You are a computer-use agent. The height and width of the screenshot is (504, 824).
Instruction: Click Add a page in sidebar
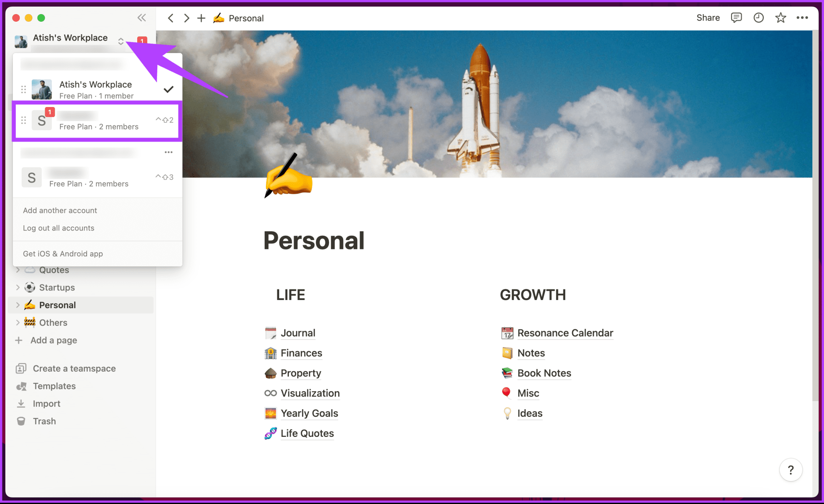point(52,340)
